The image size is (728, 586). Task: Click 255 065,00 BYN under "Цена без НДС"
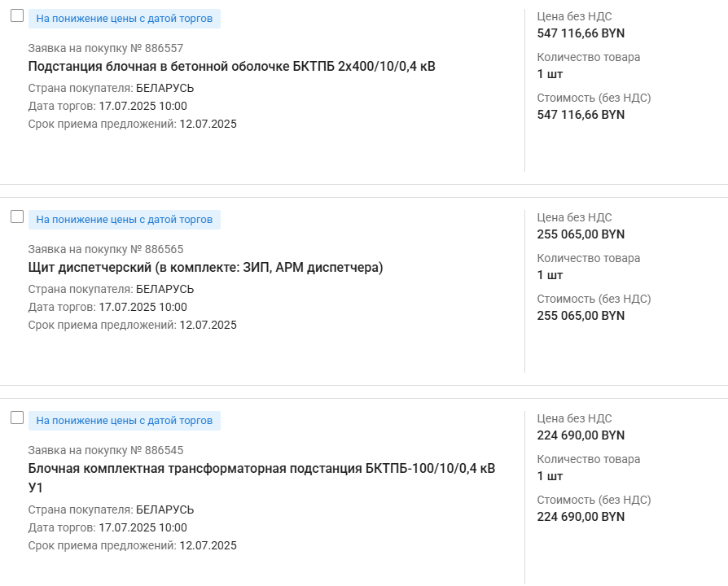pos(581,234)
